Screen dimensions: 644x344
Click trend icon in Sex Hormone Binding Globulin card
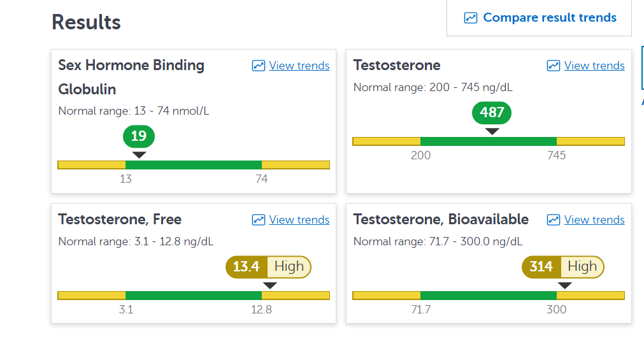click(x=259, y=66)
